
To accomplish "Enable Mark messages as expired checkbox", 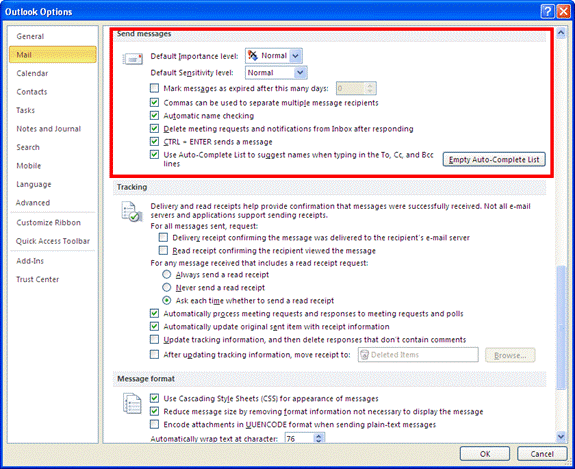I will (x=154, y=88).
